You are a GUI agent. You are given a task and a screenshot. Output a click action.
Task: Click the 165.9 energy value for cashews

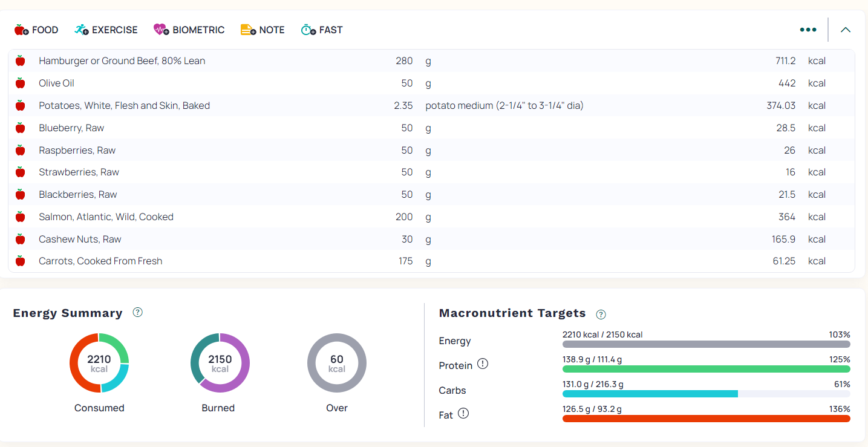[784, 239]
